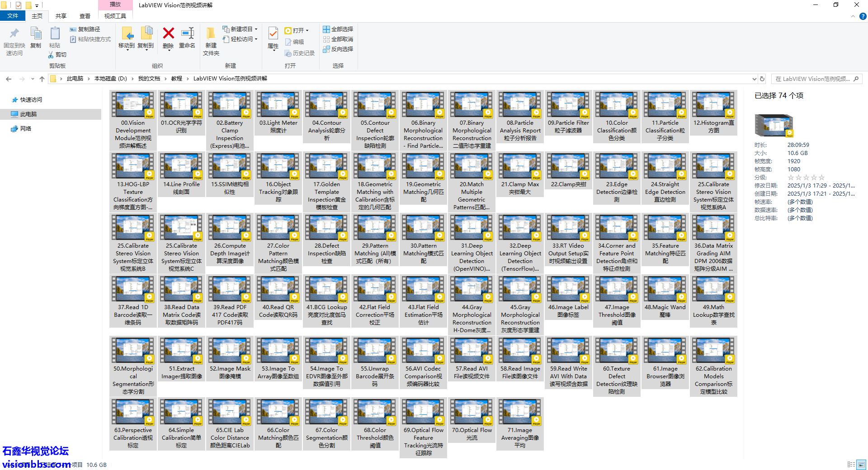Viewport: 868px width, 470px height.
Task: Click the refresh icon beside address bar
Action: [762, 79]
